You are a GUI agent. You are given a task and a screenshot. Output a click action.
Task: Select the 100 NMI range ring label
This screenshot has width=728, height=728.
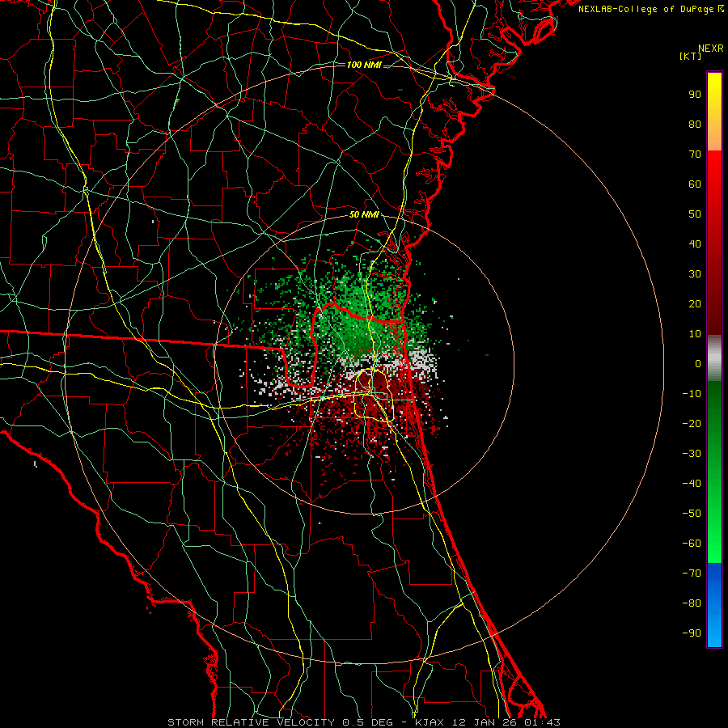pos(364,65)
